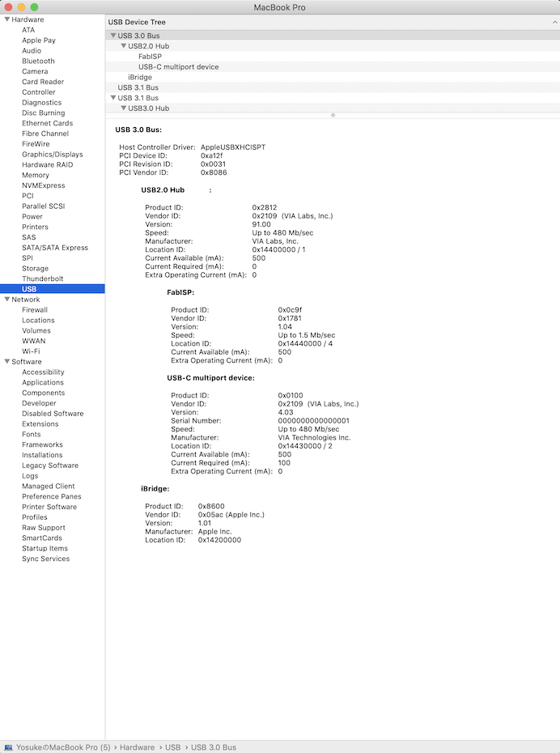The width and height of the screenshot is (560, 753).
Task: Collapse the Network section triangle
Action: tap(7, 300)
